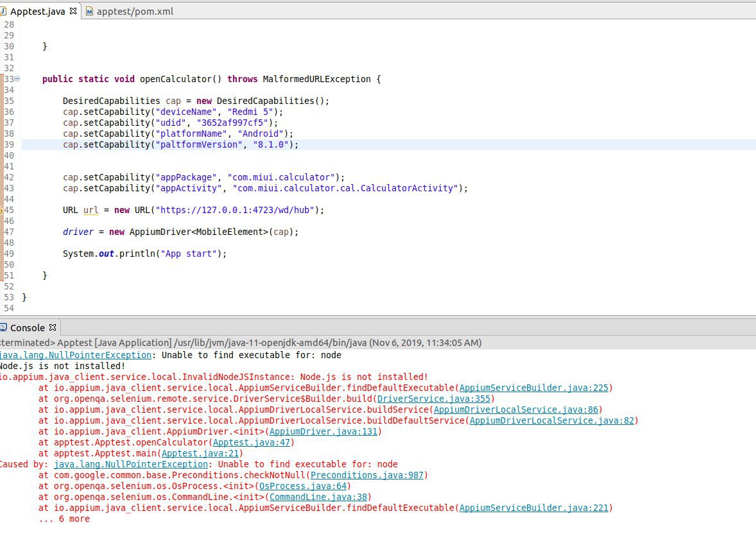Click the URL string "https://127.0.0.1:4723/wd/hub"
This screenshot has width=756, height=552.
[x=235, y=210]
